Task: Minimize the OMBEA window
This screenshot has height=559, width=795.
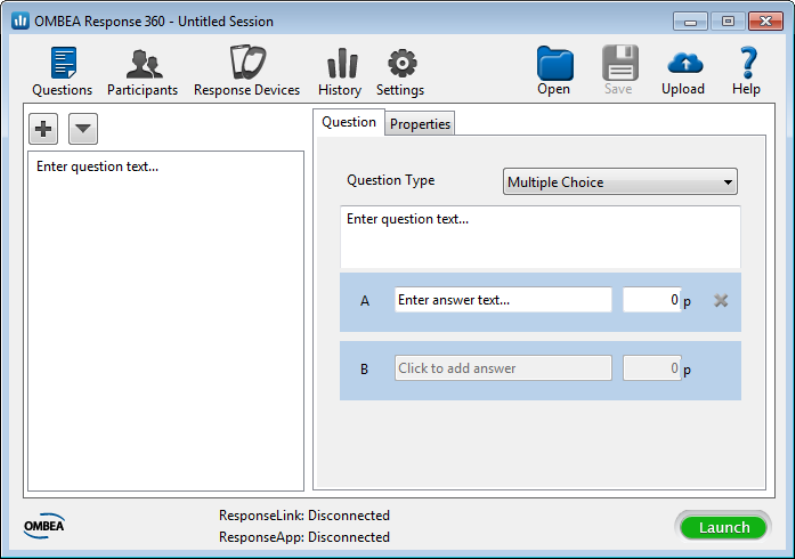Action: (x=690, y=21)
